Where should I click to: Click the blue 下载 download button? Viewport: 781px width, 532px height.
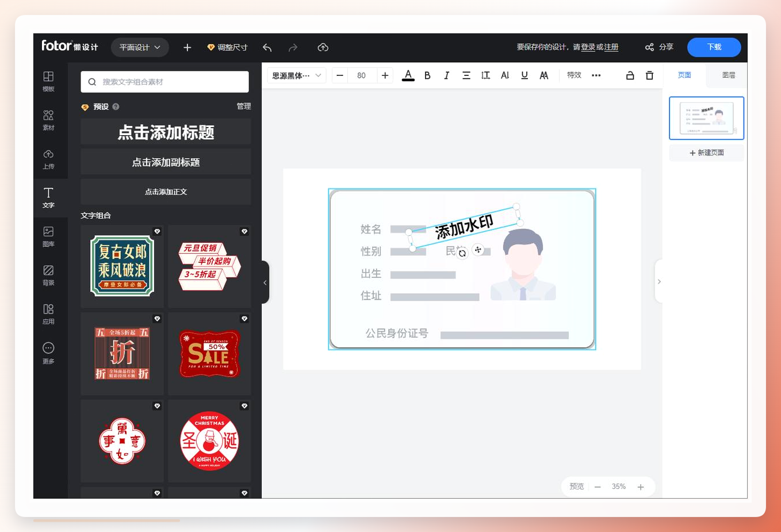pyautogui.click(x=714, y=47)
